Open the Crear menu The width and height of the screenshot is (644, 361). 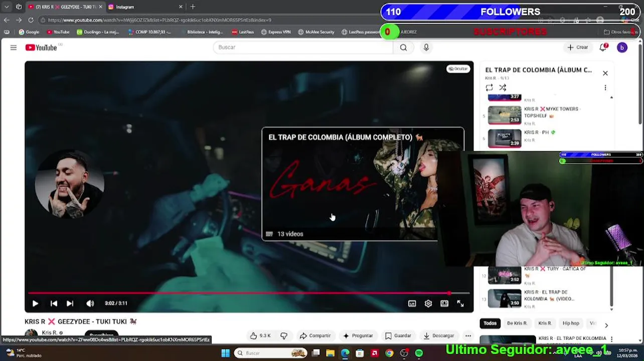[577, 47]
